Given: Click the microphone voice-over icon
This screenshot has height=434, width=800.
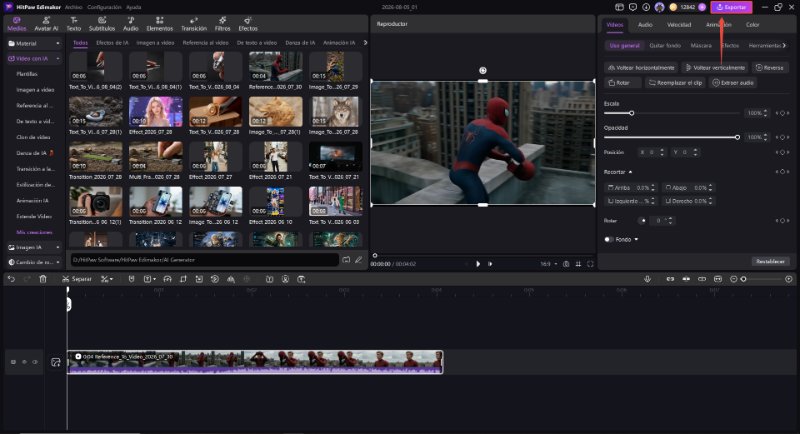Looking at the screenshot, I should pos(647,279).
